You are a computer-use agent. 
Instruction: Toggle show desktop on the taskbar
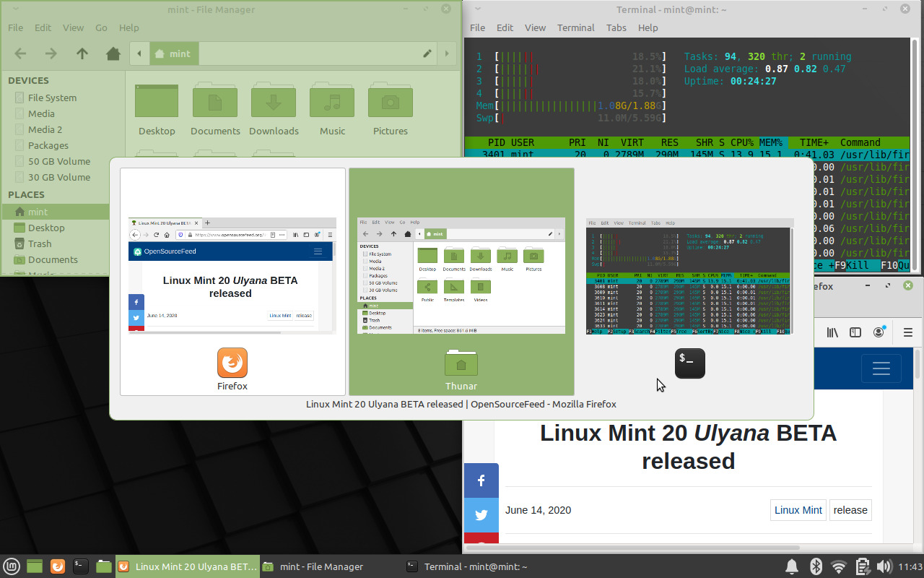pyautogui.click(x=34, y=566)
